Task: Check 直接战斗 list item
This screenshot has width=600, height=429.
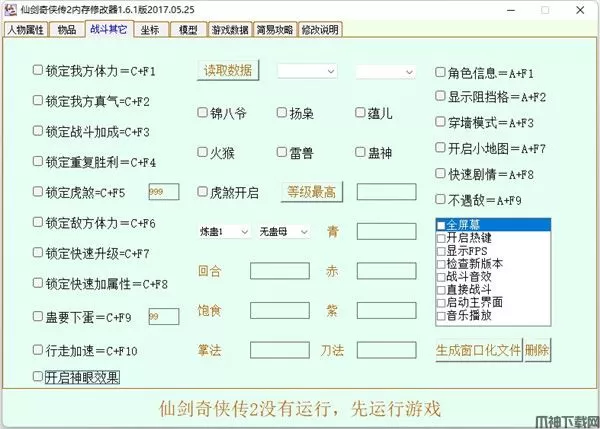Action: 441,290
